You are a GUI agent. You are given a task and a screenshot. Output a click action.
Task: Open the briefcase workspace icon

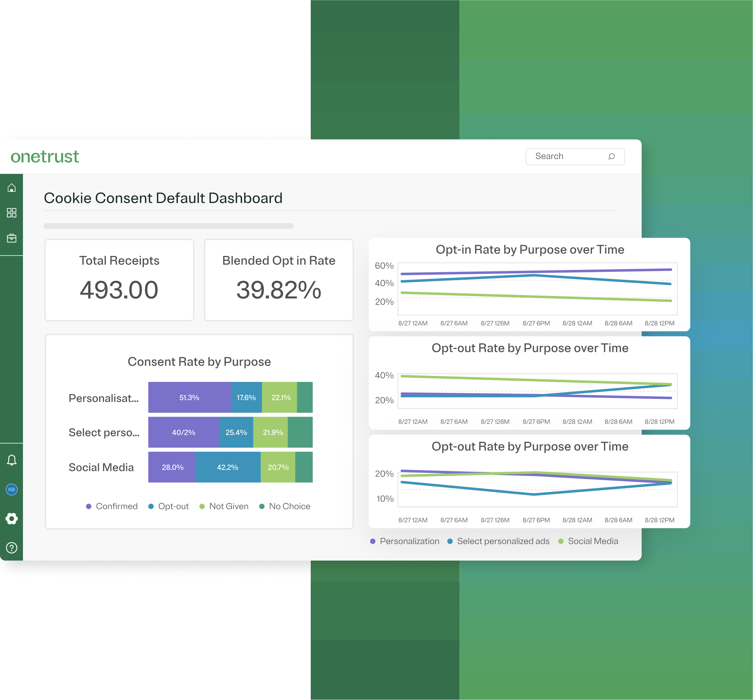tap(12, 238)
